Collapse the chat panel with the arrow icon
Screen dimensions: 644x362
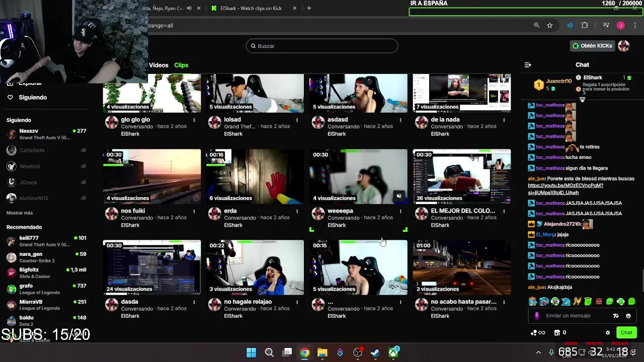(528, 65)
